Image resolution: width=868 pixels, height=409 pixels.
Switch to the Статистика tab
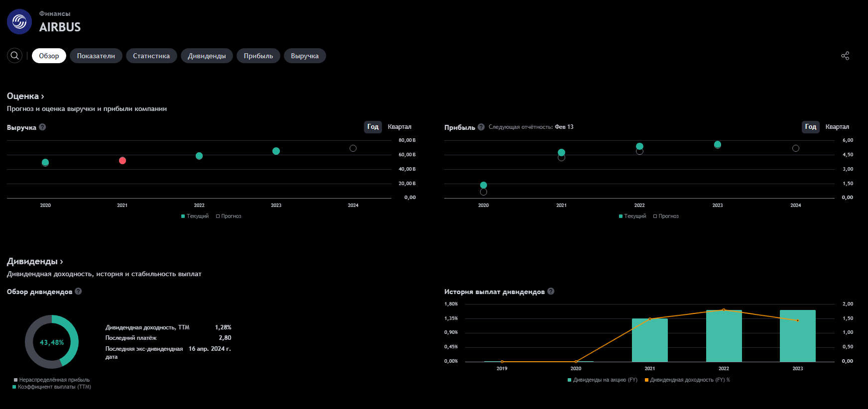pos(151,56)
